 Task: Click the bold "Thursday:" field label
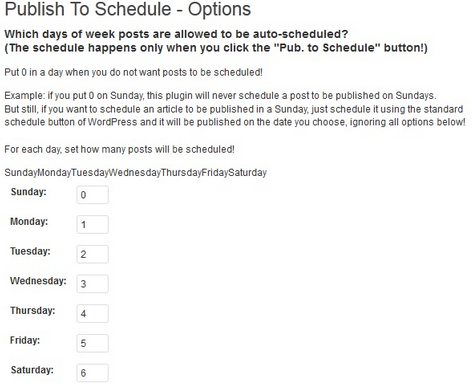(33, 310)
